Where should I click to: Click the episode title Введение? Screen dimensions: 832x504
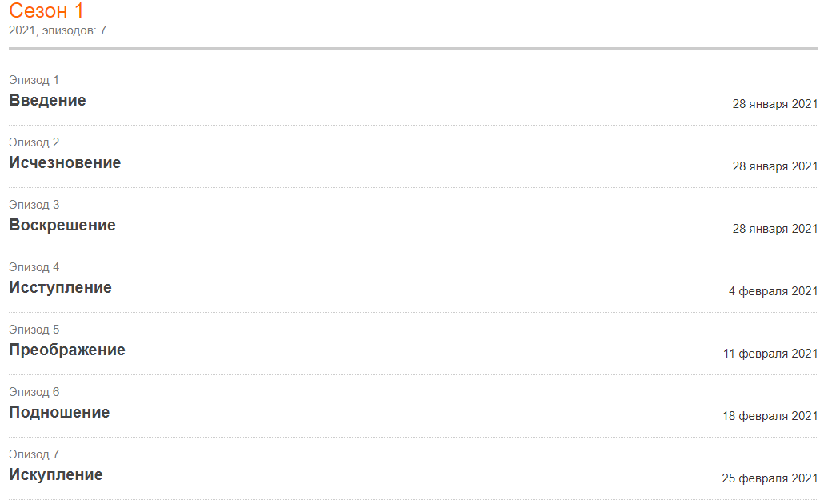pos(47,100)
